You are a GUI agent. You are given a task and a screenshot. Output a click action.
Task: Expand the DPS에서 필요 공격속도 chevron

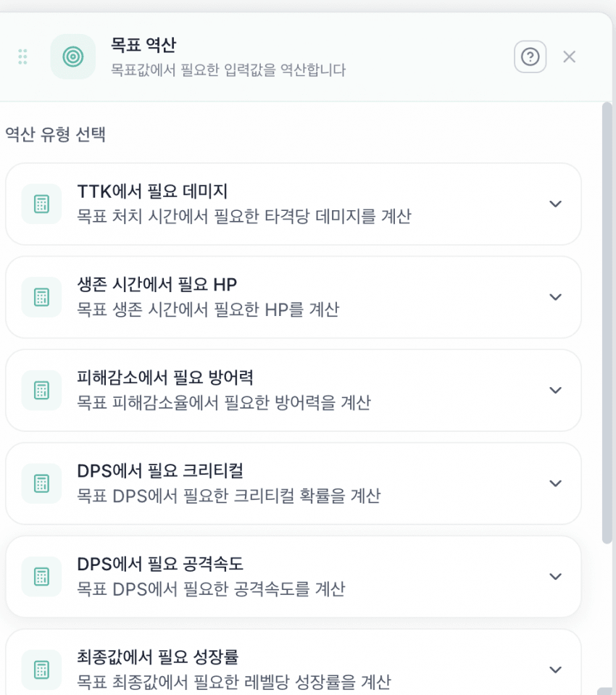point(555,577)
